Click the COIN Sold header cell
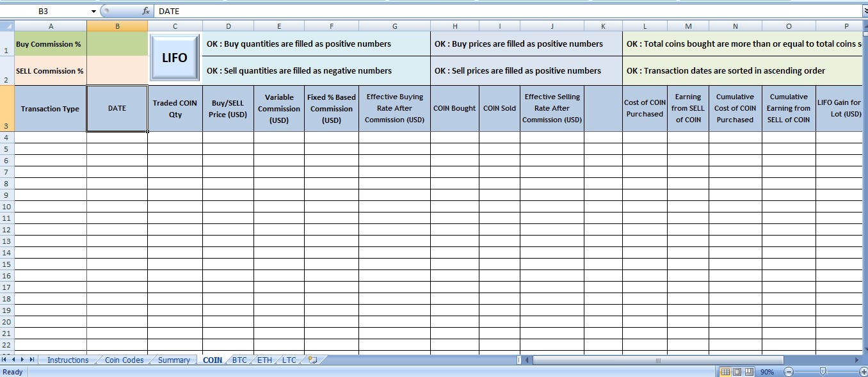Image resolution: width=868 pixels, height=377 pixels. click(499, 108)
